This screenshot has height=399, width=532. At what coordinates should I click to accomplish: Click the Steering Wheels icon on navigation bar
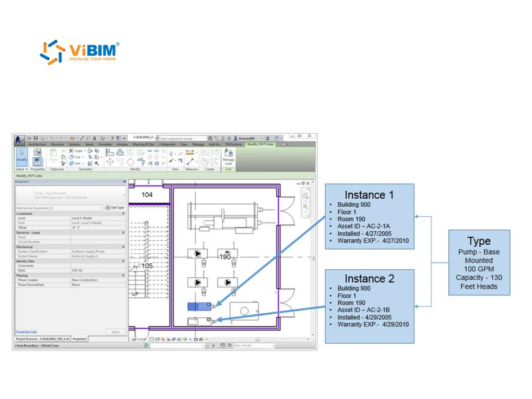[305, 196]
